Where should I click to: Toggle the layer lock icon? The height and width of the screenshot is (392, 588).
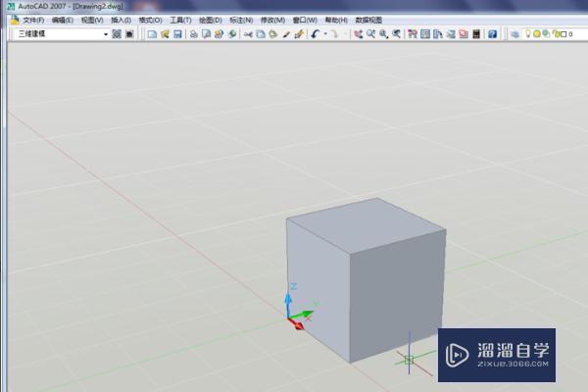coord(557,34)
